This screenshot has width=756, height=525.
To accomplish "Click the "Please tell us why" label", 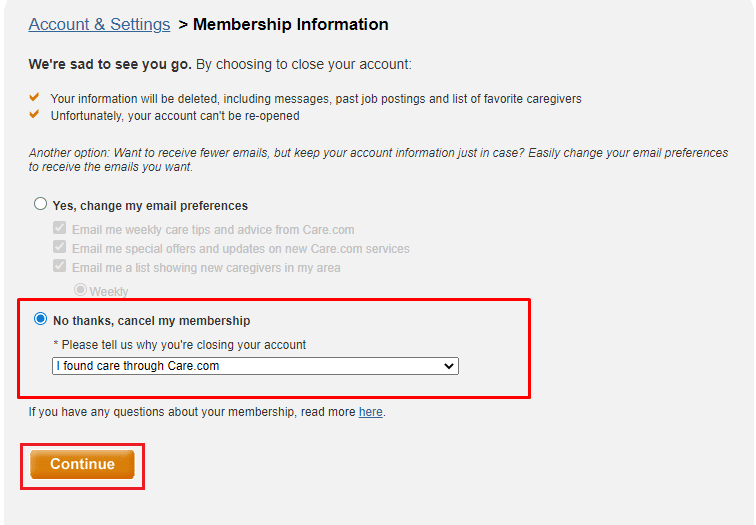I will click(179, 345).
